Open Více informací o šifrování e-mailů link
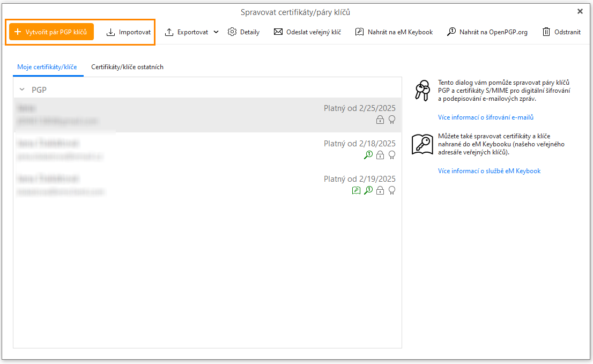 (485, 117)
